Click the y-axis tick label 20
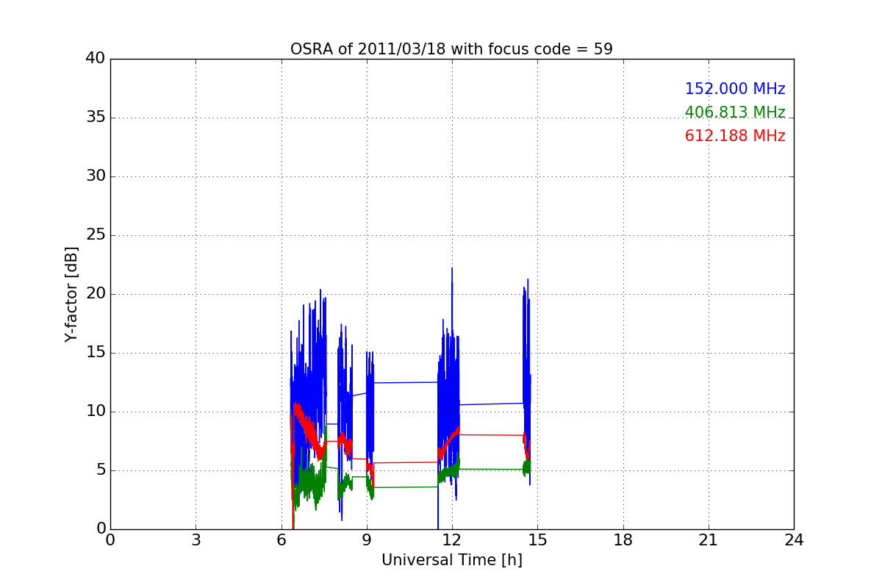Viewport: 882px width, 588px height. click(96, 294)
